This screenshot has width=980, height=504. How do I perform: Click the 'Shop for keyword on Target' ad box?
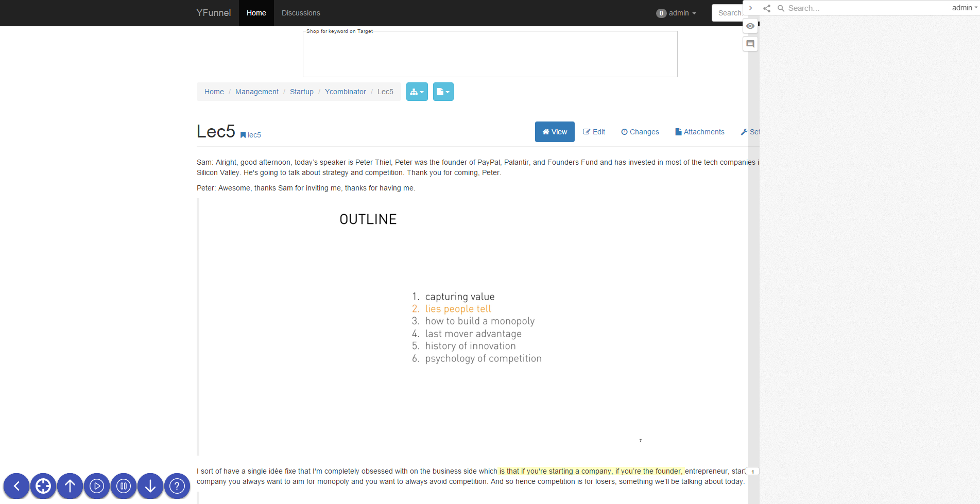coord(490,54)
